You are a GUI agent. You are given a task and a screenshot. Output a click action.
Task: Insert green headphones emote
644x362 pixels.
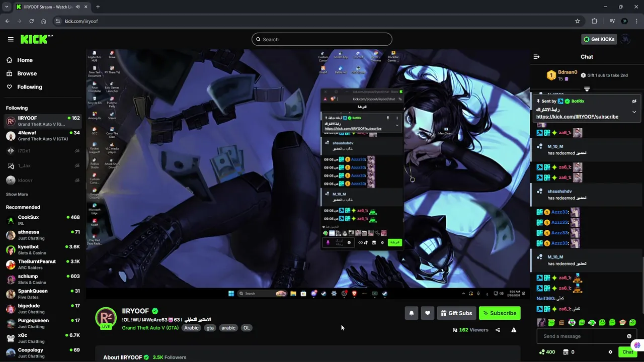pyautogui.click(x=592, y=323)
